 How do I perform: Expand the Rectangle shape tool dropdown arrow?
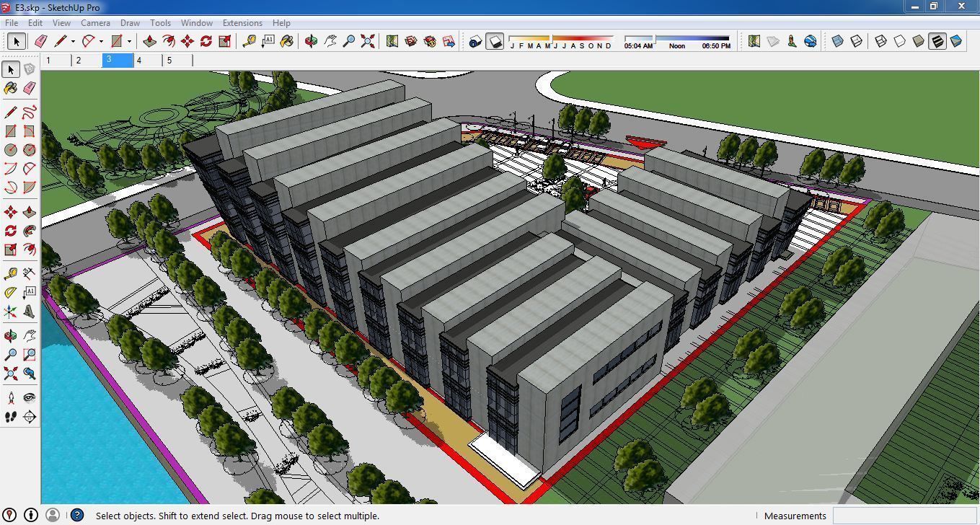point(129,42)
